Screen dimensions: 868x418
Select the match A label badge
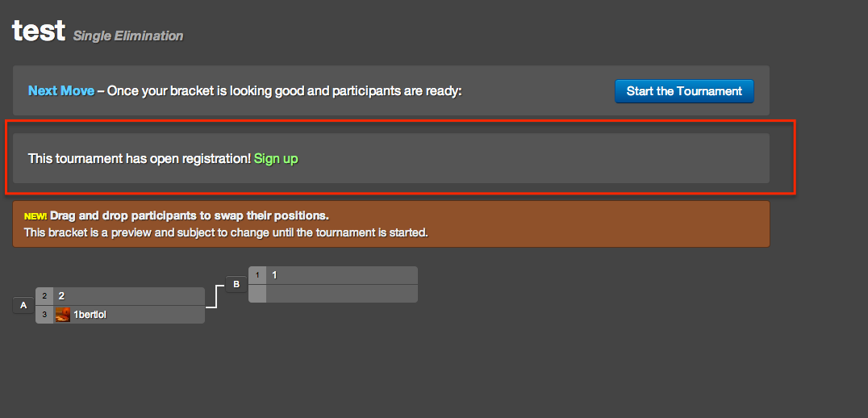[x=23, y=305]
